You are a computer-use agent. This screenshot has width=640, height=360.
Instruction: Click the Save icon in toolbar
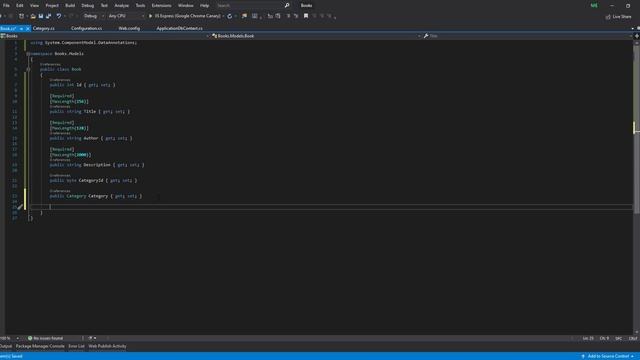pos(41,16)
